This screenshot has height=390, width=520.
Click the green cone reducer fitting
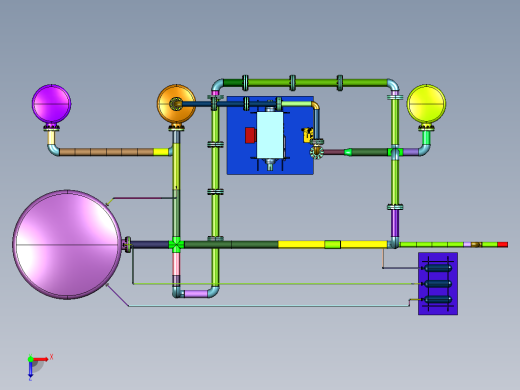pyautogui.click(x=348, y=152)
